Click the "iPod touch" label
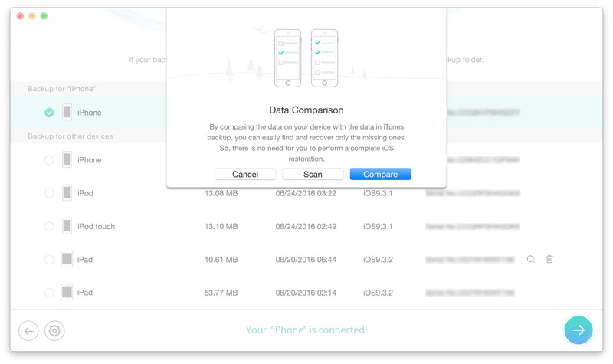 point(97,226)
